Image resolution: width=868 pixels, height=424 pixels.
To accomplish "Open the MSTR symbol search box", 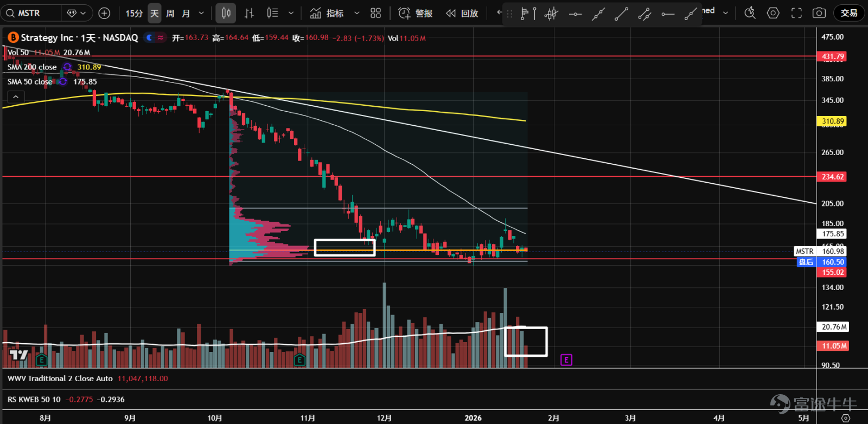I will click(30, 13).
